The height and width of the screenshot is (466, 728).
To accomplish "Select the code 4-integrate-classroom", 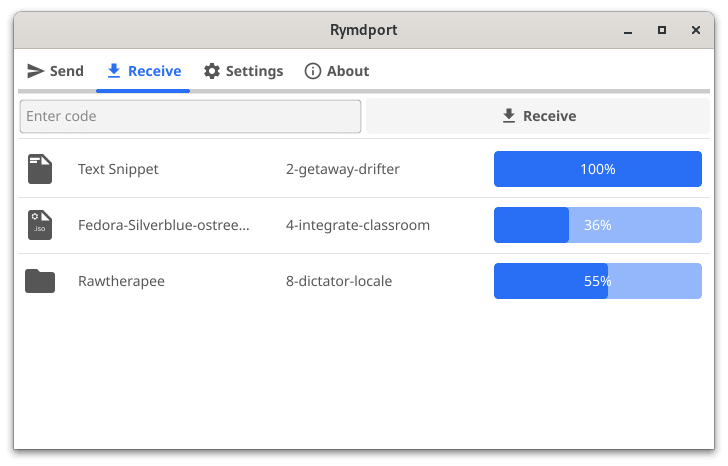I will (x=357, y=225).
